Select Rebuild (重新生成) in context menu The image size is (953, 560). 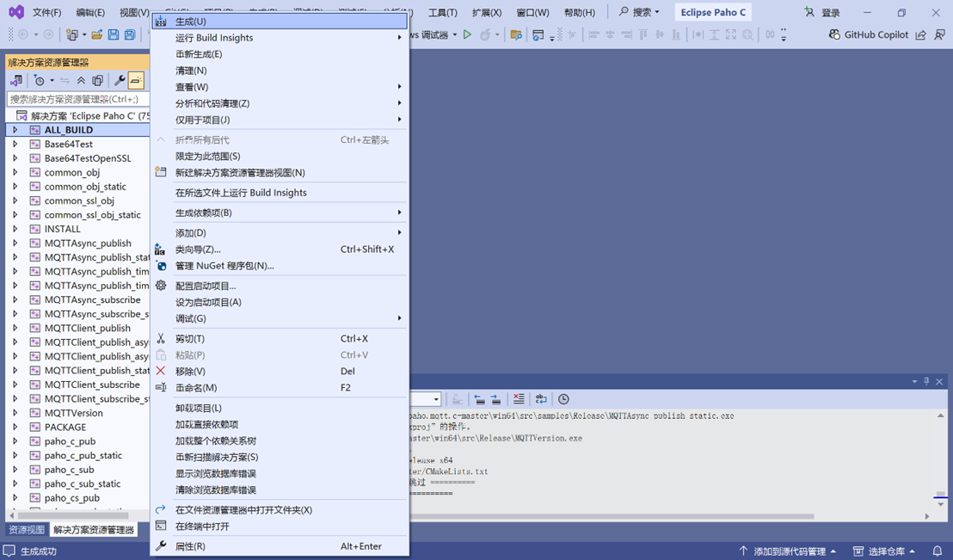click(x=280, y=54)
